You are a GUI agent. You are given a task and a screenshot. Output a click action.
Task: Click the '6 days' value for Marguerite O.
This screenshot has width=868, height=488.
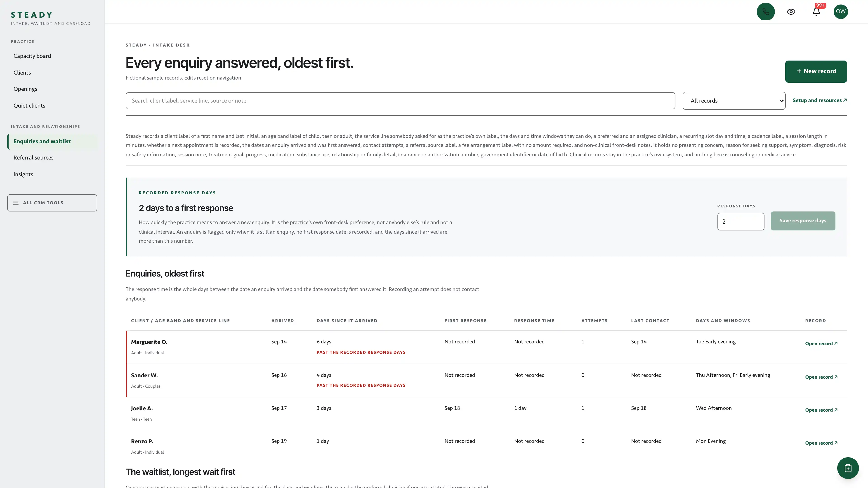[324, 342]
